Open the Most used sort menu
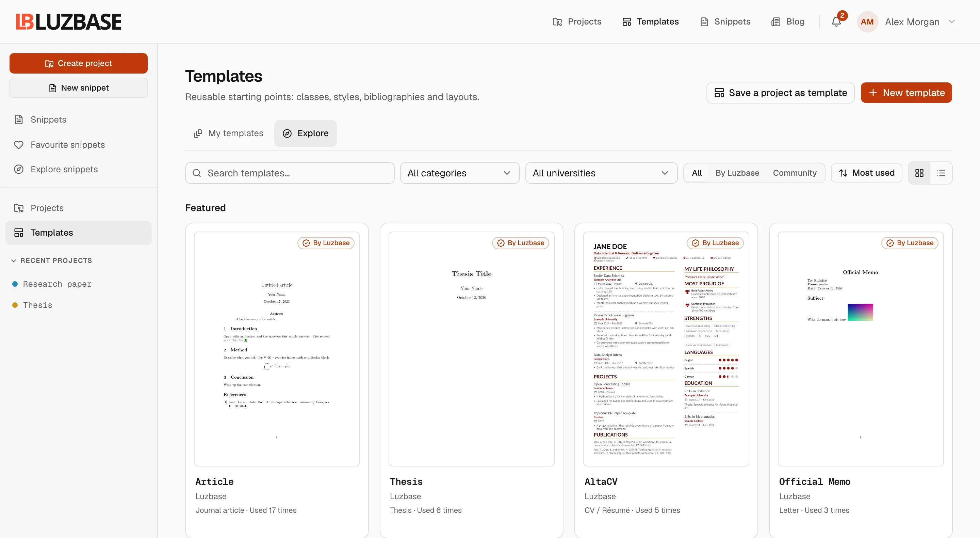980x538 pixels. [x=866, y=173]
